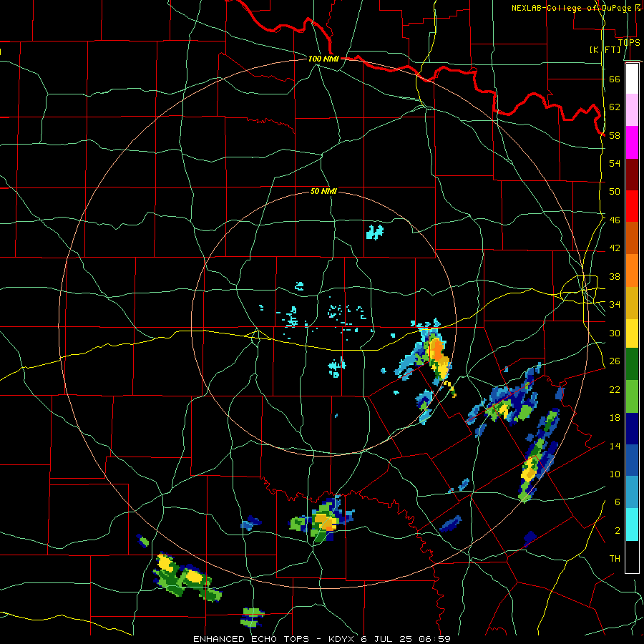Click the '06:59' timestamp
Screen dimensions: 644x644
[x=434, y=639]
